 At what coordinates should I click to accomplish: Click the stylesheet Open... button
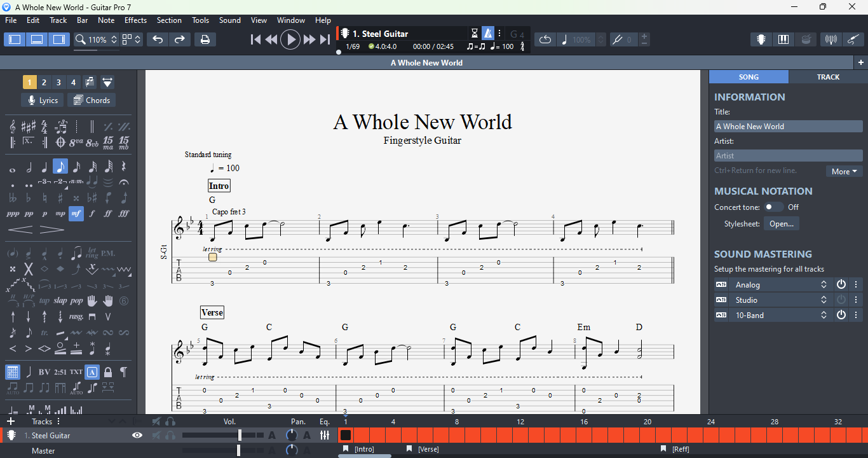[782, 223]
